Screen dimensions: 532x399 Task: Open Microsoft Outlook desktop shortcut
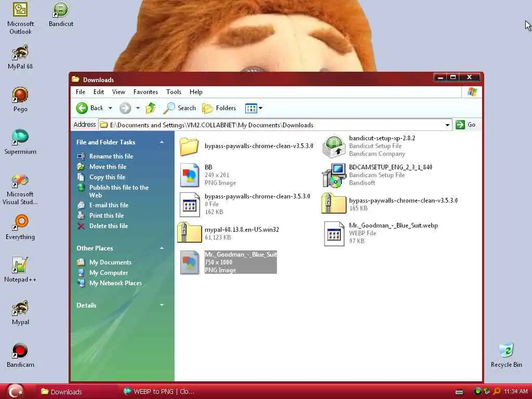point(20,19)
